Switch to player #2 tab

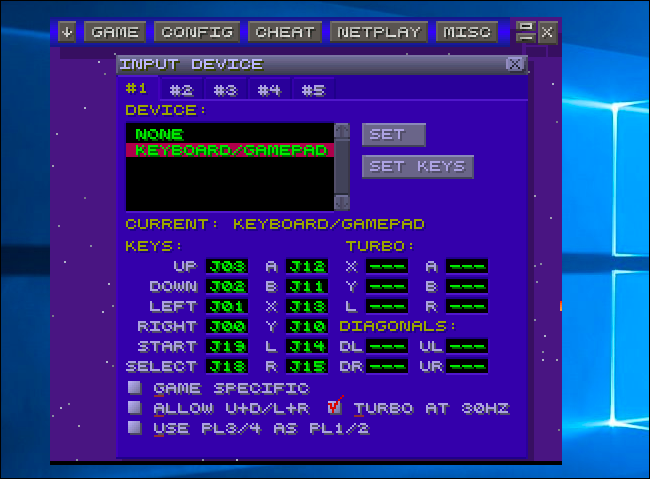click(181, 90)
